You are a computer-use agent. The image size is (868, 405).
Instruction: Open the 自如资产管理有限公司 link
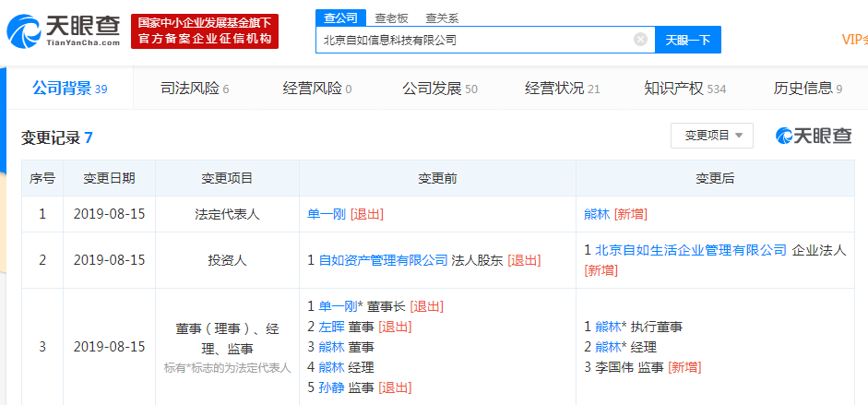(x=383, y=260)
